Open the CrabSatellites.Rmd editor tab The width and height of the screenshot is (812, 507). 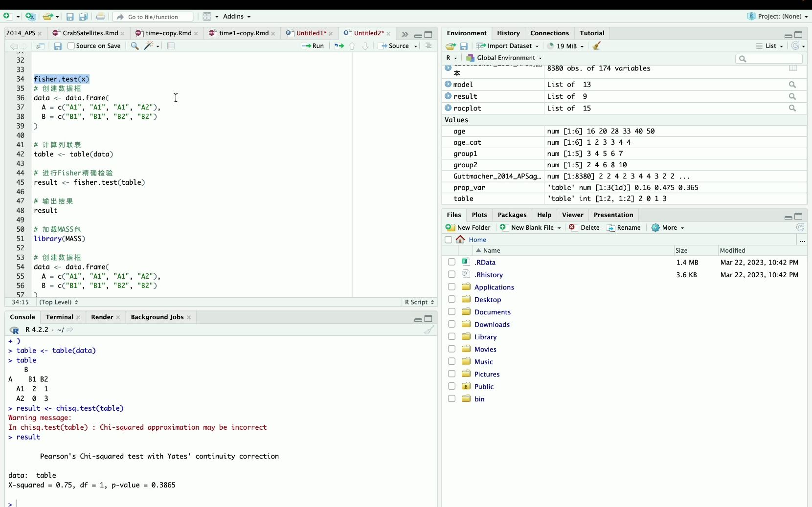coord(90,33)
